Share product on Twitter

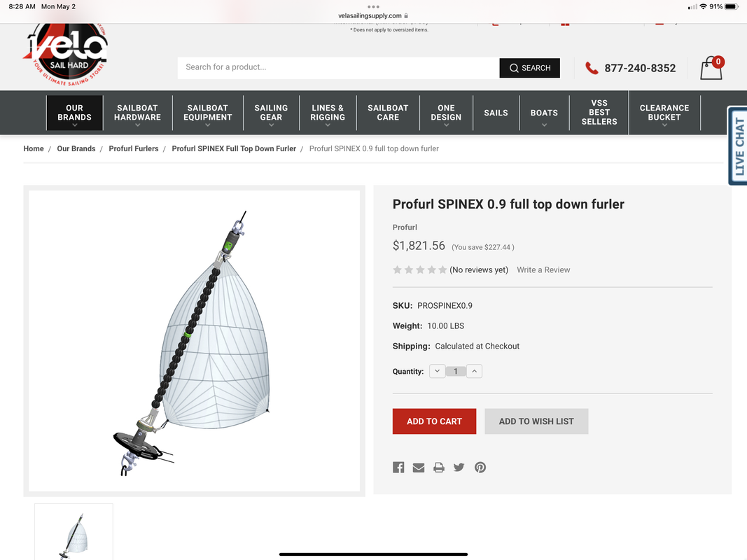click(x=459, y=467)
